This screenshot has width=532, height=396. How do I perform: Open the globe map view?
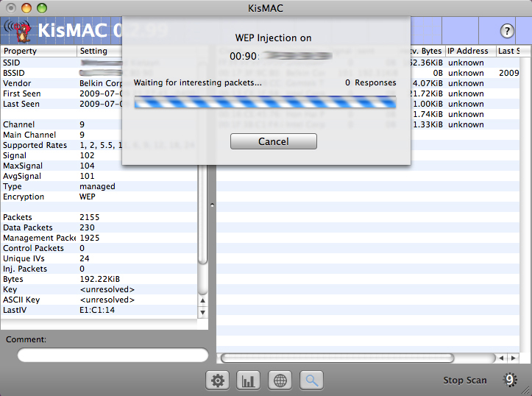tap(280, 381)
